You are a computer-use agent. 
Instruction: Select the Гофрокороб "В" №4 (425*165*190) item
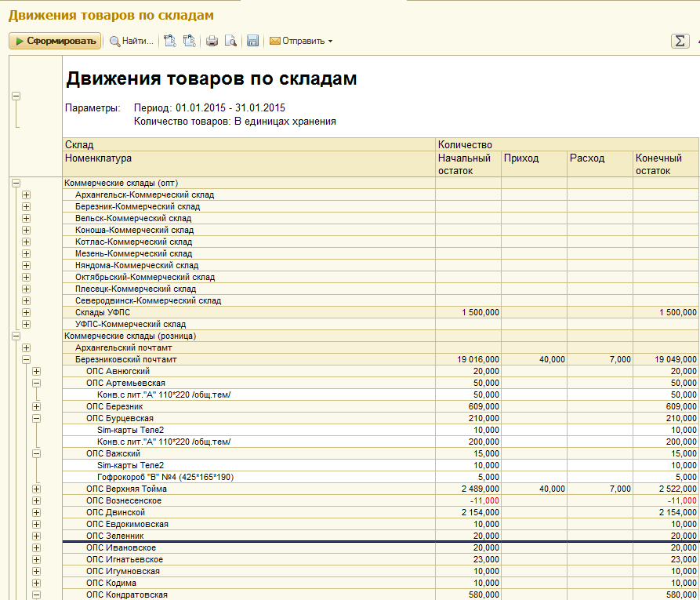pos(165,477)
